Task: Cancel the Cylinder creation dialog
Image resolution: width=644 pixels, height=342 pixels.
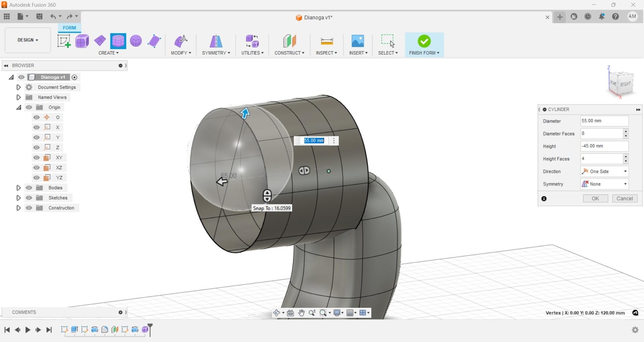Action: coord(625,198)
